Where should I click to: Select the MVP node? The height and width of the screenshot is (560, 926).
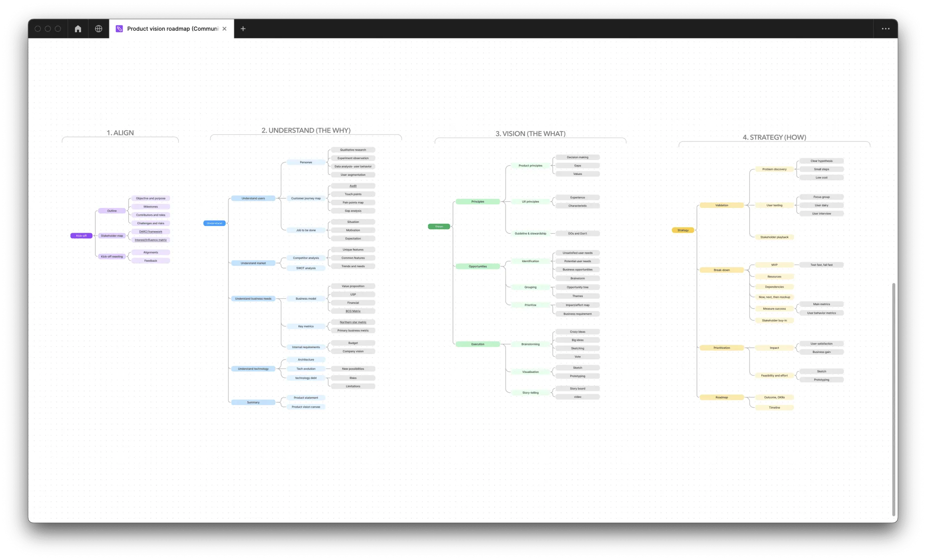click(775, 265)
